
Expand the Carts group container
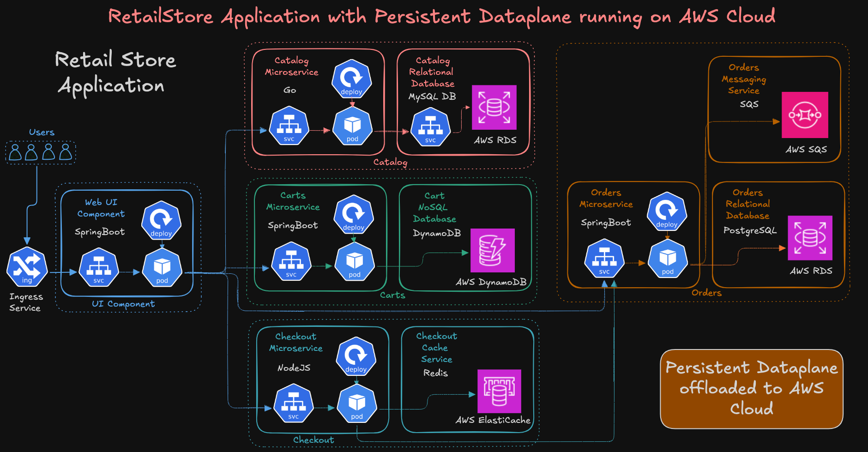tap(392, 295)
